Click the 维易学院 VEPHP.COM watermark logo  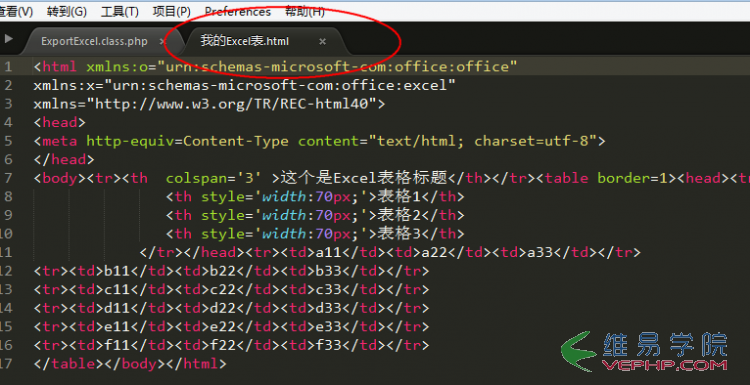tap(644, 352)
